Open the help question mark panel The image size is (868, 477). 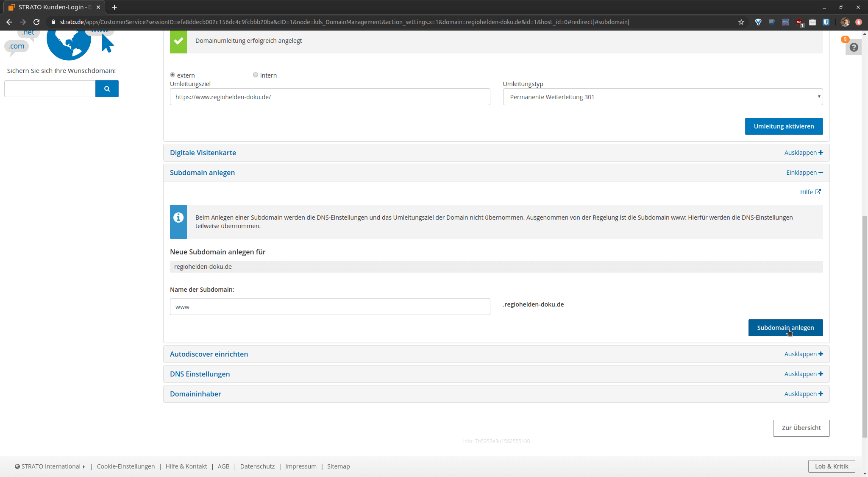click(x=854, y=47)
